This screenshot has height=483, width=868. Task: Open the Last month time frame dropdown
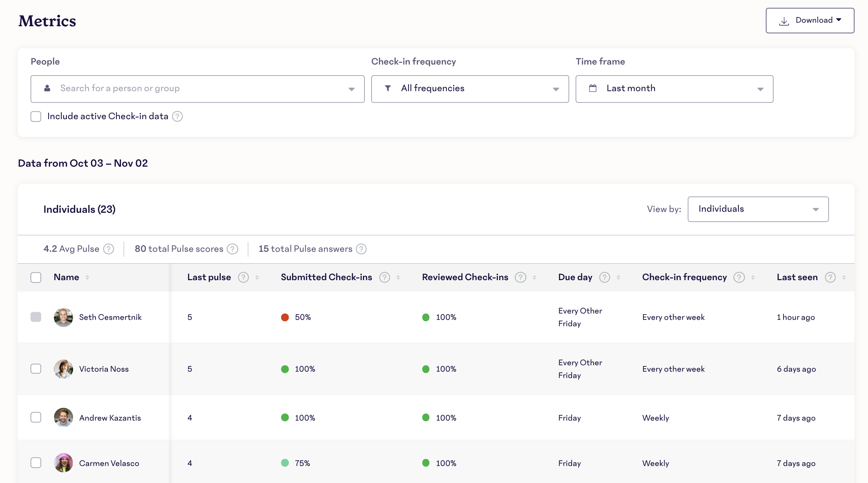click(674, 89)
